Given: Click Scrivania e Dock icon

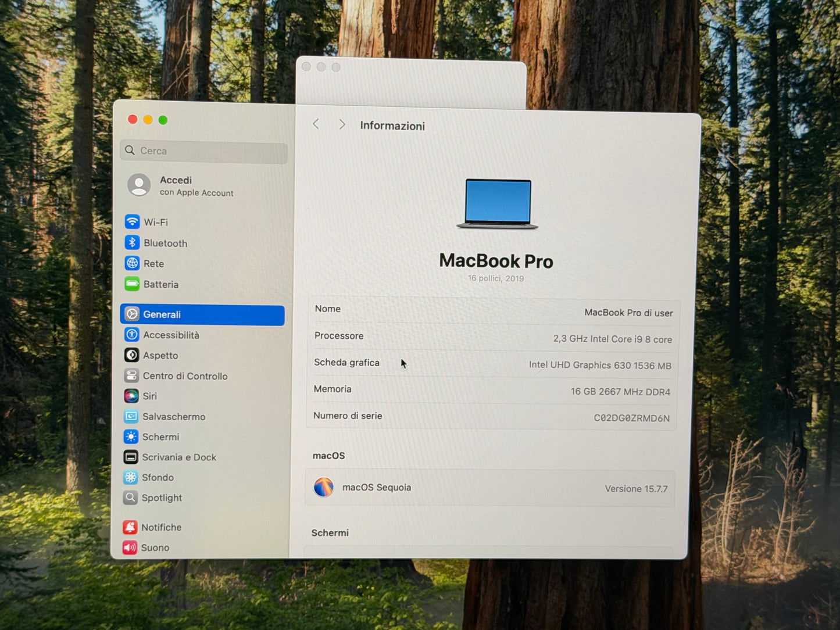Looking at the screenshot, I should pyautogui.click(x=131, y=457).
